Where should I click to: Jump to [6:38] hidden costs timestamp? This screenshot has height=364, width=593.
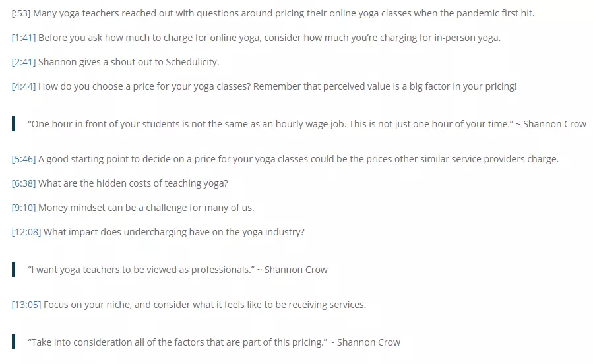24,183
